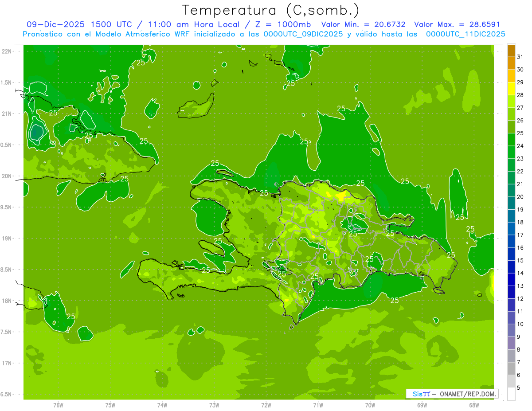532x411 pixels.
Task: Click the latitude label "1.5N"
Action: (7, 82)
